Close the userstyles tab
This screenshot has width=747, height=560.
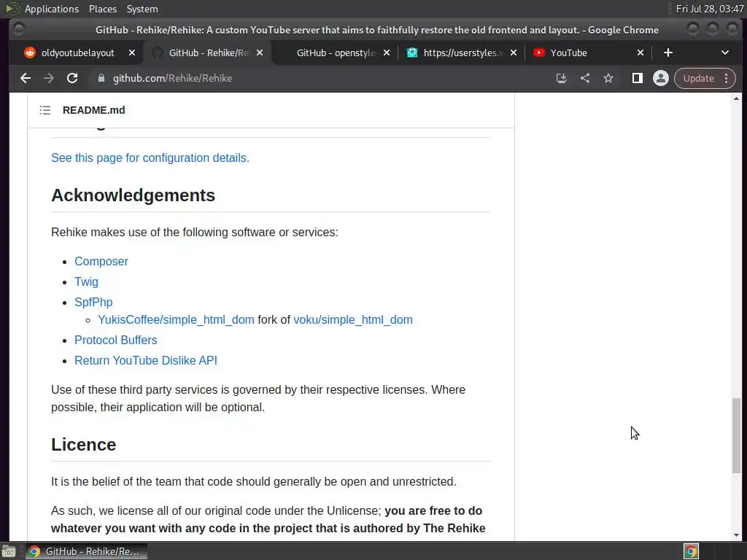tap(514, 52)
